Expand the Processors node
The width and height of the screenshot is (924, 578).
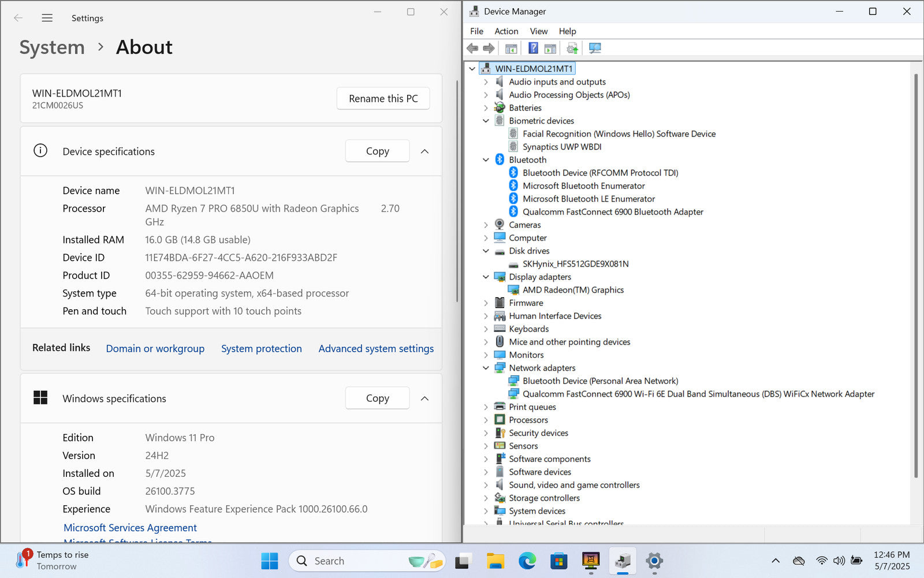pos(486,420)
